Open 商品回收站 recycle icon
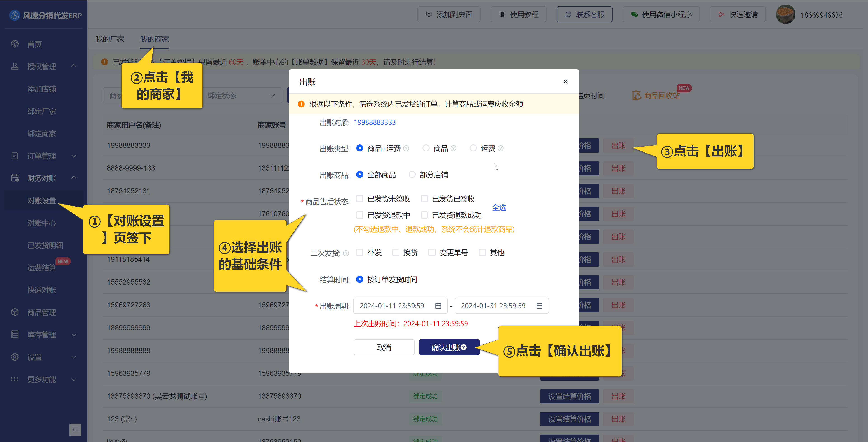The width and height of the screenshot is (868, 442). [x=637, y=96]
